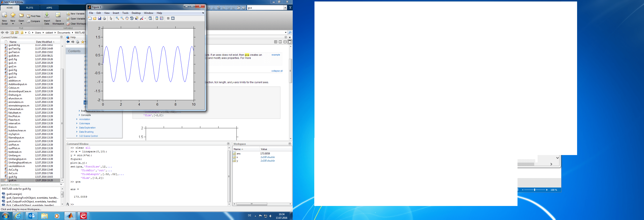Click the example link in Help
The image size is (644, 220).
tap(276, 55)
